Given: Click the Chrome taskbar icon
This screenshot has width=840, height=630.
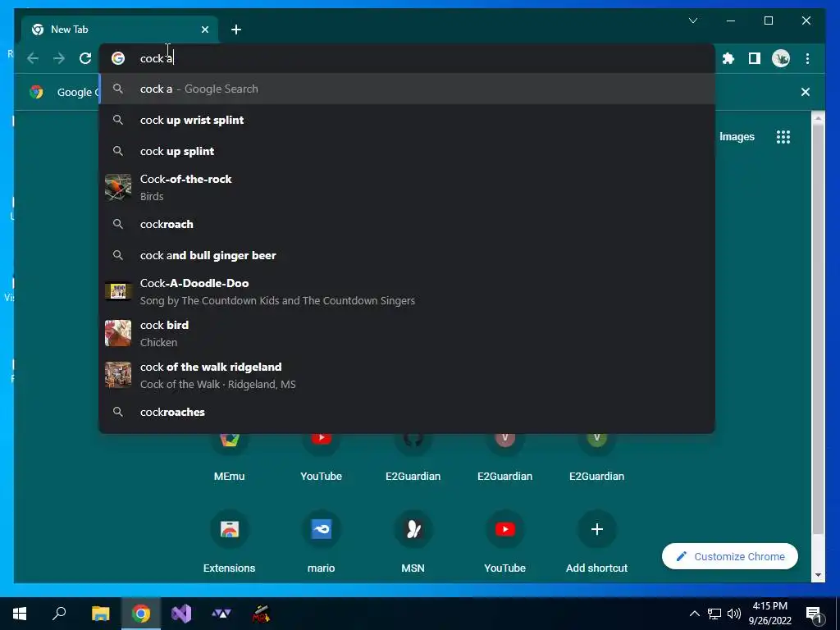Looking at the screenshot, I should coord(141,614).
